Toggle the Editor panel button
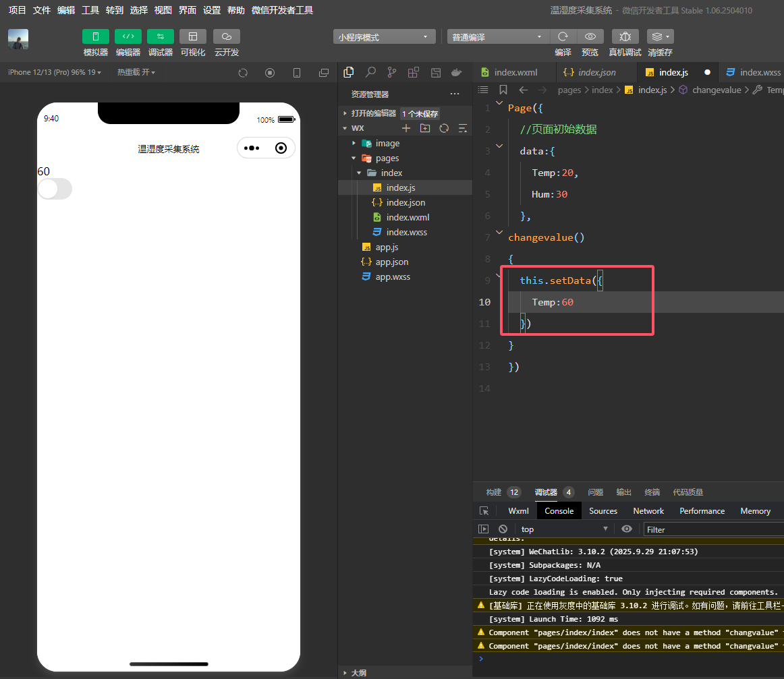This screenshot has width=784, height=679. tap(128, 36)
